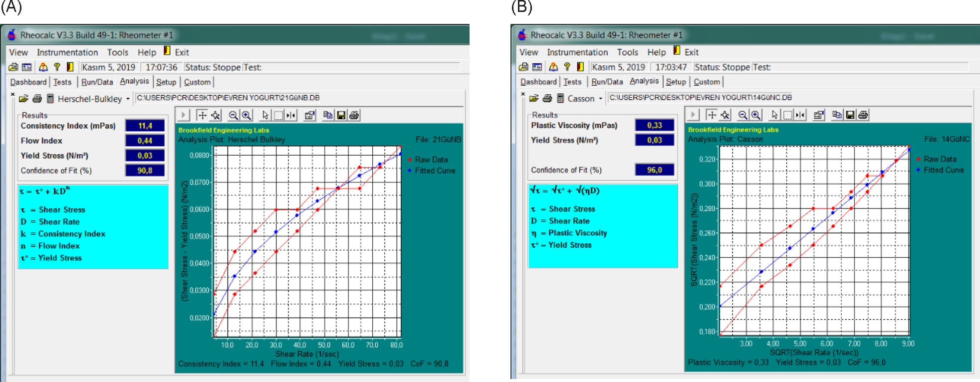The image size is (980, 382).
Task: Save the Herschel-Bulkley plot with floppy icon
Action: pyautogui.click(x=341, y=116)
